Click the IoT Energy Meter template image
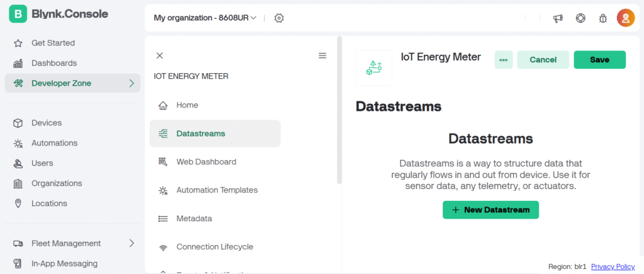The image size is (644, 274). (374, 68)
